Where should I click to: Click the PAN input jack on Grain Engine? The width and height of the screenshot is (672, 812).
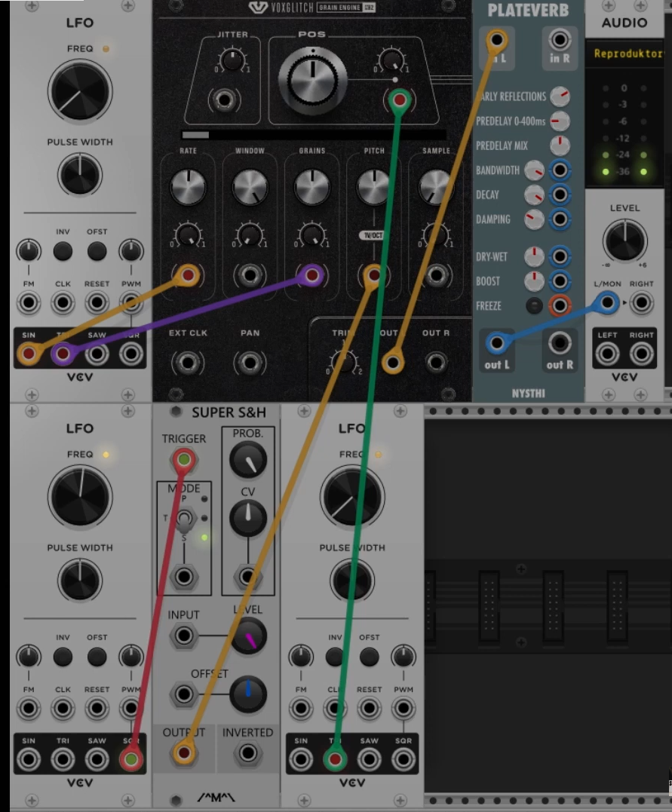coord(250,363)
